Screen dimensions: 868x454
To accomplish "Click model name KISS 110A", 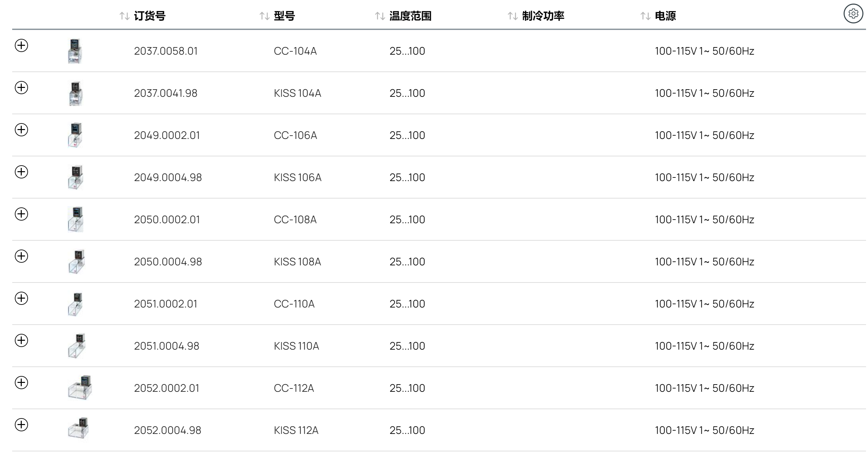I will tap(296, 346).
